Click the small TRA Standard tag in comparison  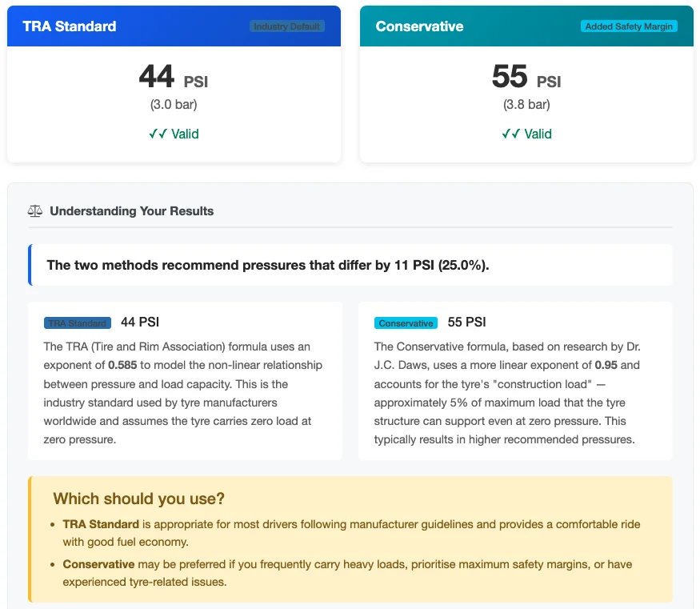78,323
